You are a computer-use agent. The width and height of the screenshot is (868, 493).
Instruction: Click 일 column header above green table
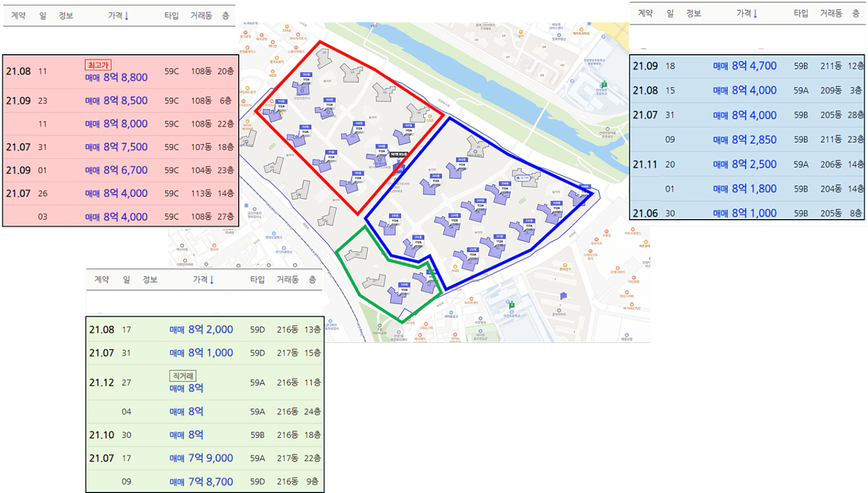(126, 279)
